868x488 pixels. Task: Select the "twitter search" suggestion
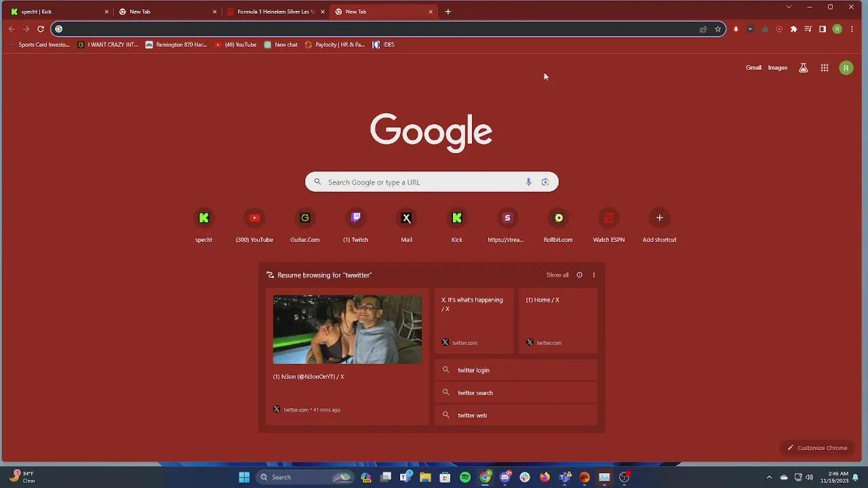click(516, 392)
